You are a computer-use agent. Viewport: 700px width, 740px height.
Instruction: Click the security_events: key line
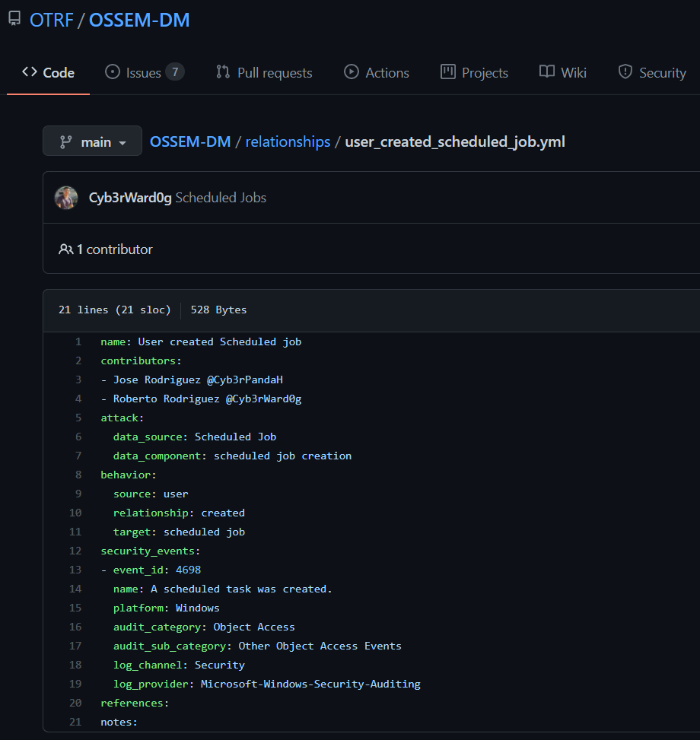coord(151,551)
